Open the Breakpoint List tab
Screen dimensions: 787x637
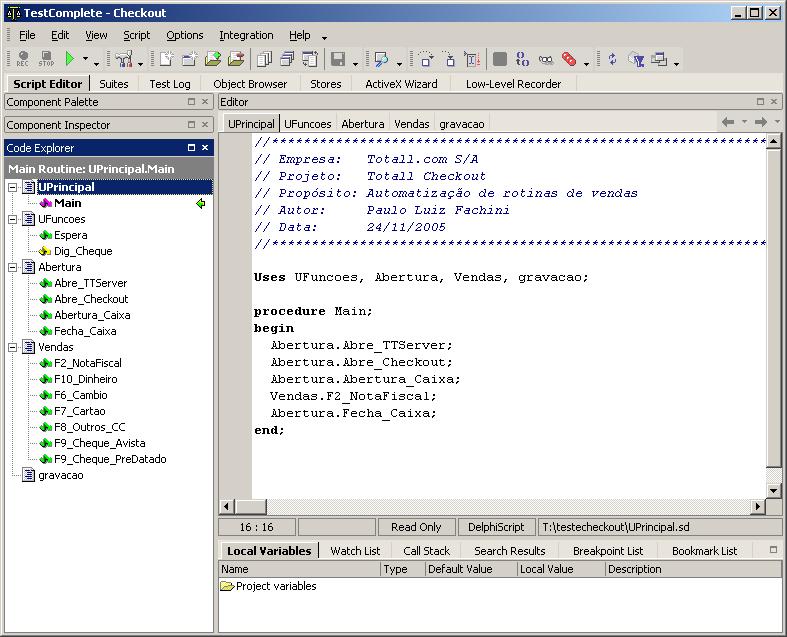tap(608, 551)
